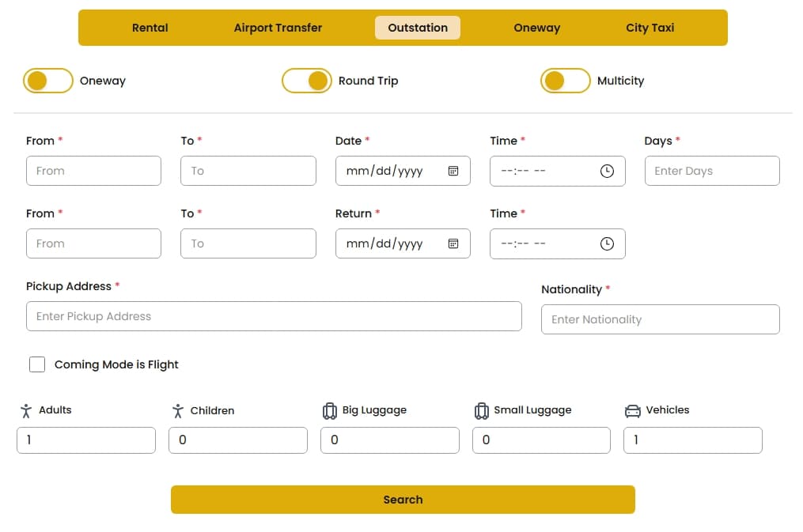The height and width of the screenshot is (532, 803).
Task: Click clock icon in departure Time field
Action: (x=607, y=171)
